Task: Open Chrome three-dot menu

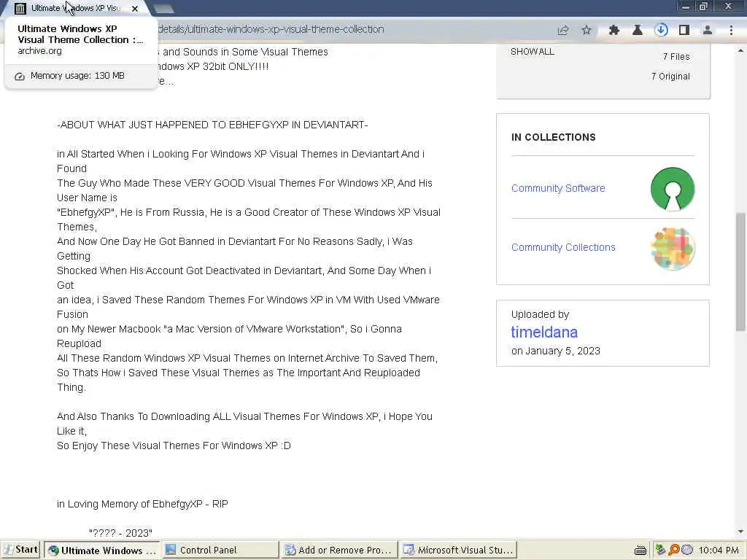Action: (x=731, y=30)
